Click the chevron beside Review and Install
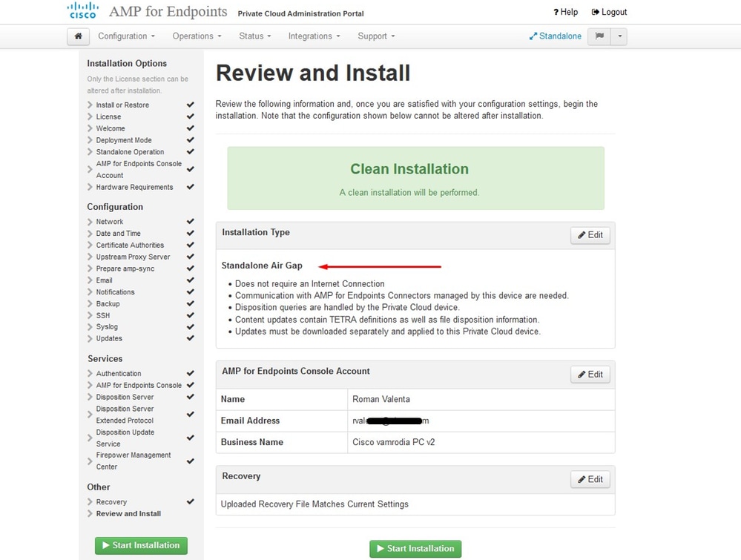The width and height of the screenshot is (741, 560). (90, 514)
